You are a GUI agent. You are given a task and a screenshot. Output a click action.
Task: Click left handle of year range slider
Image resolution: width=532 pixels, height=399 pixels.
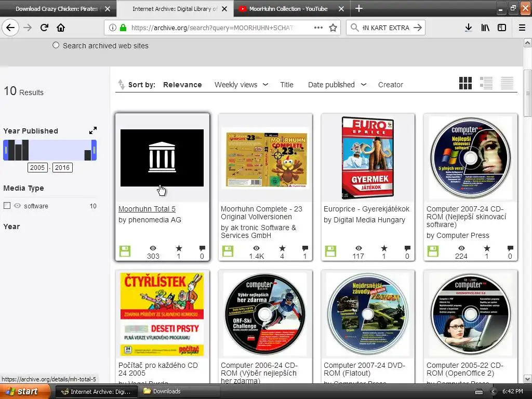[x=6, y=150]
